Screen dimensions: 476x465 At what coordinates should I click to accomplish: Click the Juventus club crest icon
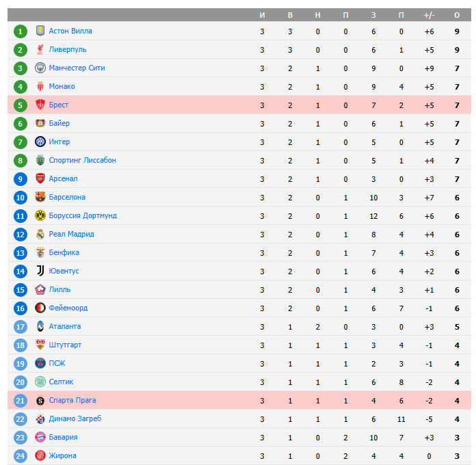pyautogui.click(x=40, y=271)
